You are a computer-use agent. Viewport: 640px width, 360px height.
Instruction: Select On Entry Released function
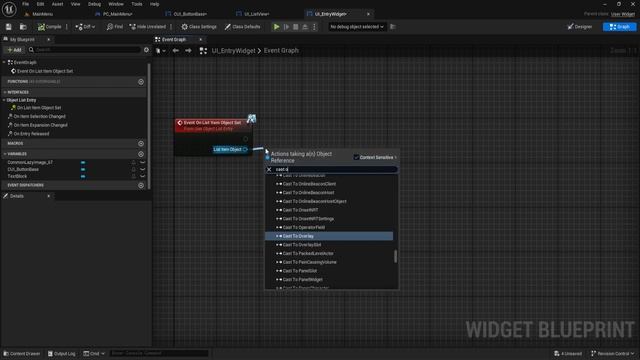(x=31, y=133)
